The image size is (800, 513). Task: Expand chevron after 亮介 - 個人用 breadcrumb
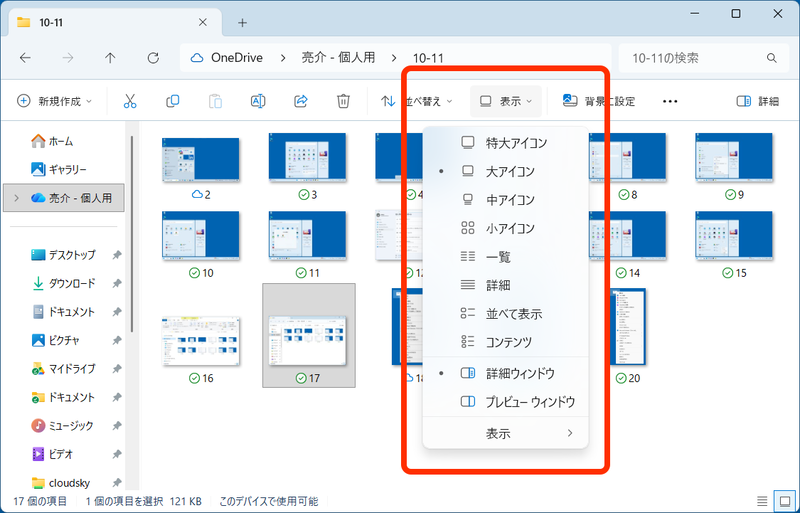[394, 58]
